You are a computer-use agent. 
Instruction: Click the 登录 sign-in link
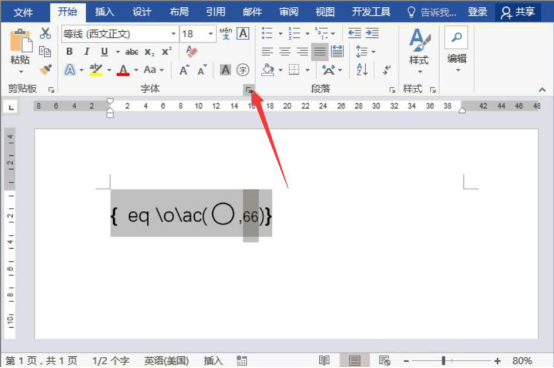(x=477, y=12)
